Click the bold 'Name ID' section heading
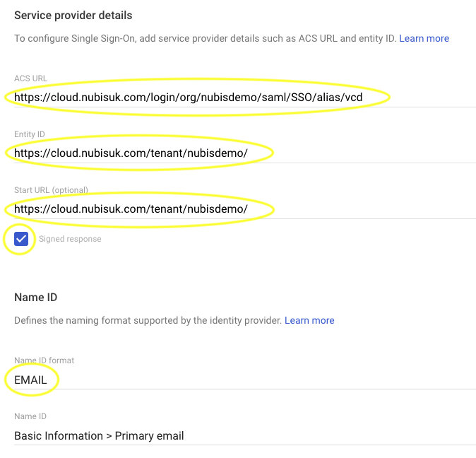 pos(36,298)
